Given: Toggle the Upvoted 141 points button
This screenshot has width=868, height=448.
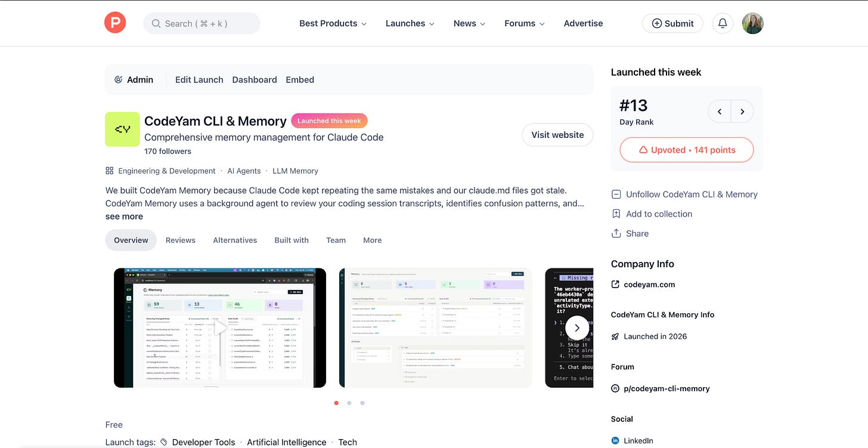Looking at the screenshot, I should click(687, 150).
